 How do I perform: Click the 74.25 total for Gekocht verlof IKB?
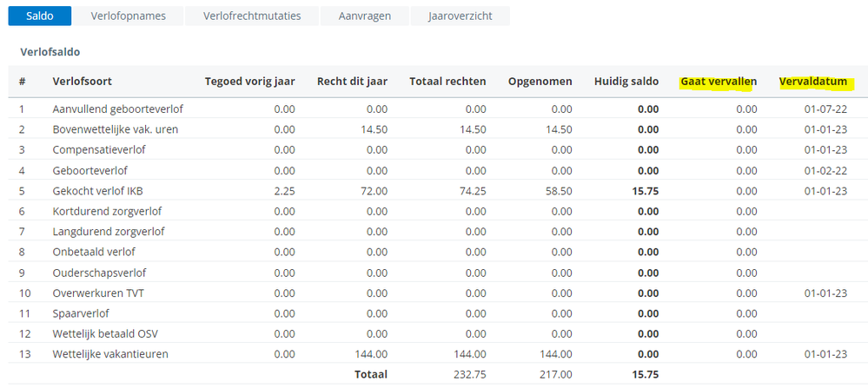[x=474, y=191]
